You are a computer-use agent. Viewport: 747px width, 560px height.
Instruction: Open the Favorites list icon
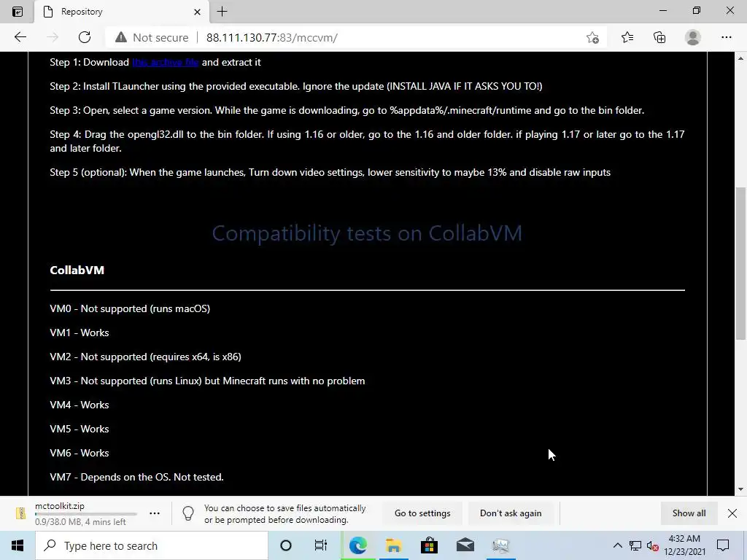[627, 37]
